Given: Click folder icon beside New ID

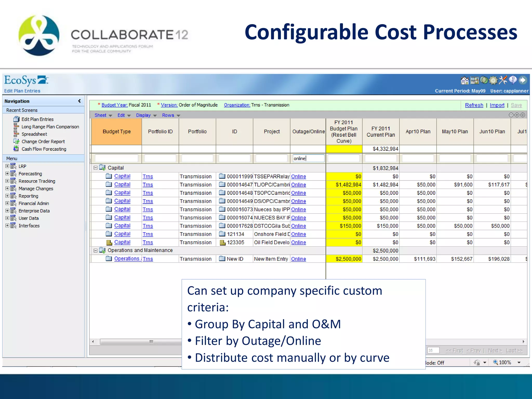Looking at the screenshot, I should point(222,258).
